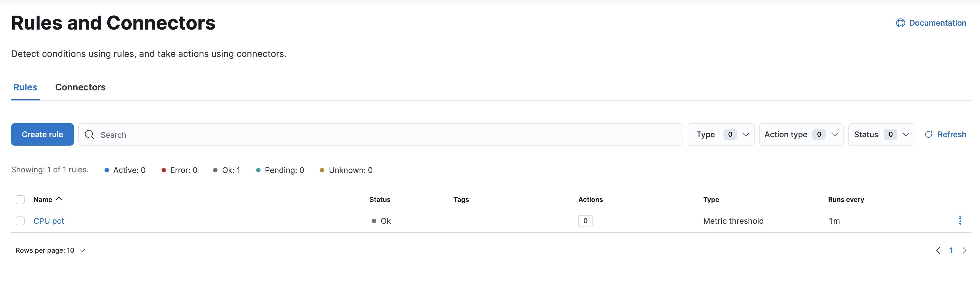The width and height of the screenshot is (980, 294).
Task: Click the Name column sort arrow
Action: pos(59,199)
